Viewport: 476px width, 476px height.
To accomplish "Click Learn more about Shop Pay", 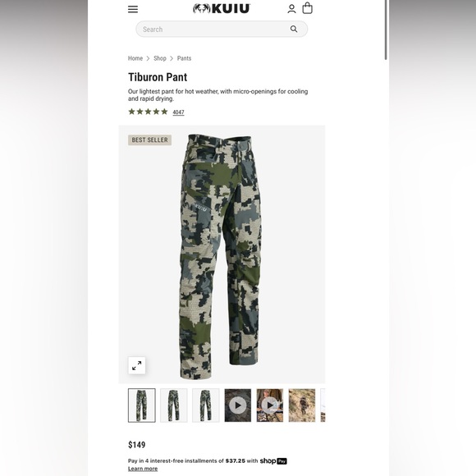I will point(143,469).
